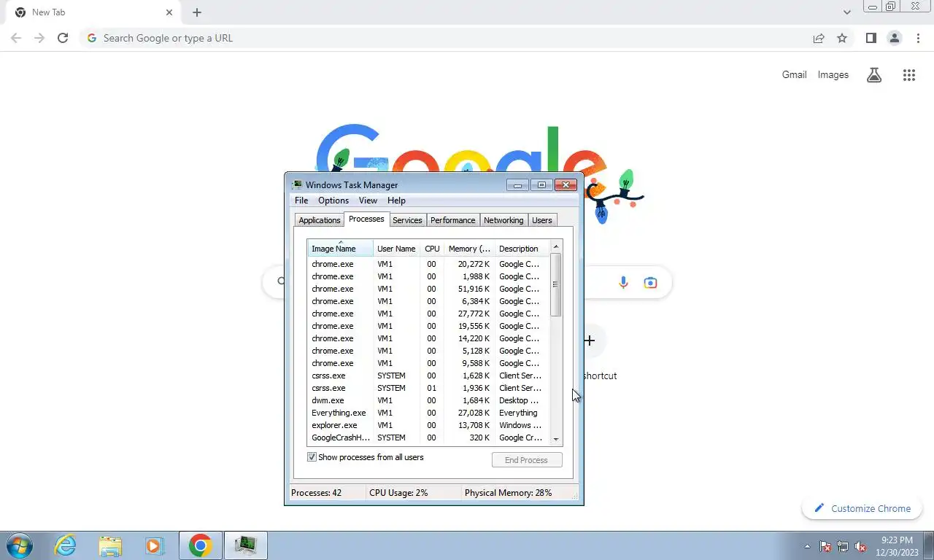The image size is (934, 560).
Task: Click the Chrome back arrow
Action: coord(16,38)
